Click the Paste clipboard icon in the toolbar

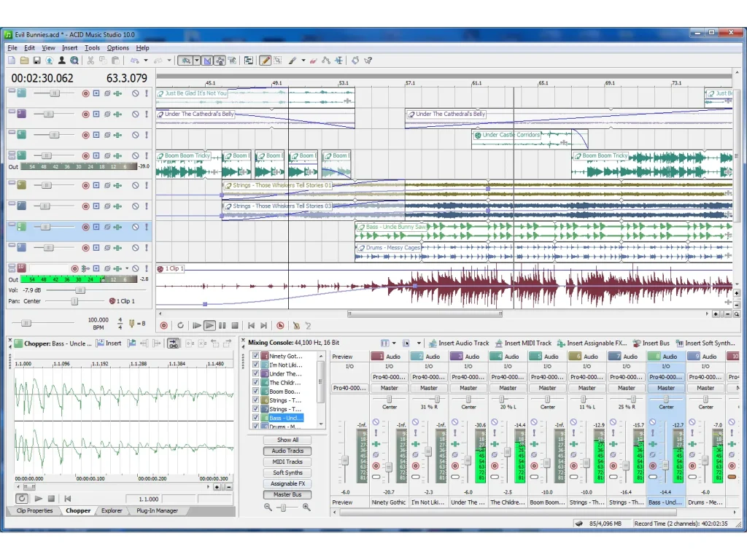coord(115,61)
